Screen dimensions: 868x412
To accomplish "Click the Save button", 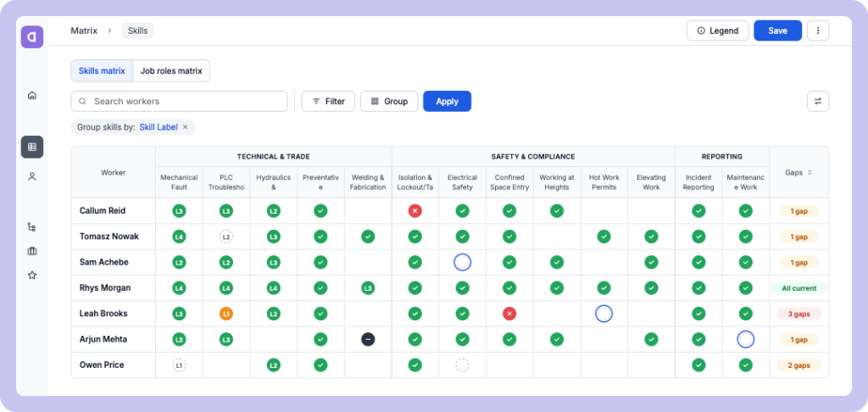I will pos(778,31).
